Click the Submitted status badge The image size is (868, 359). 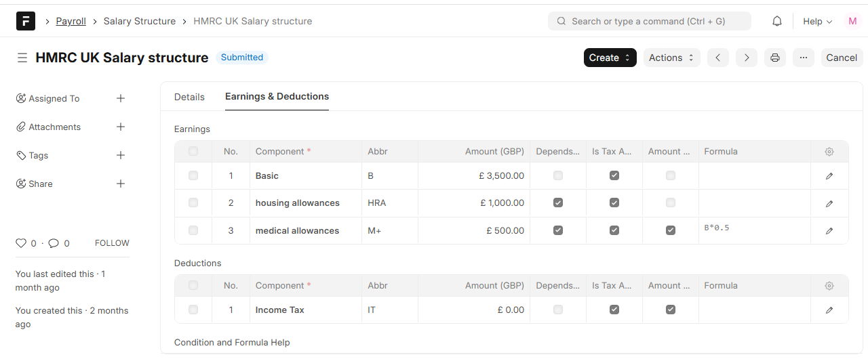tap(242, 58)
